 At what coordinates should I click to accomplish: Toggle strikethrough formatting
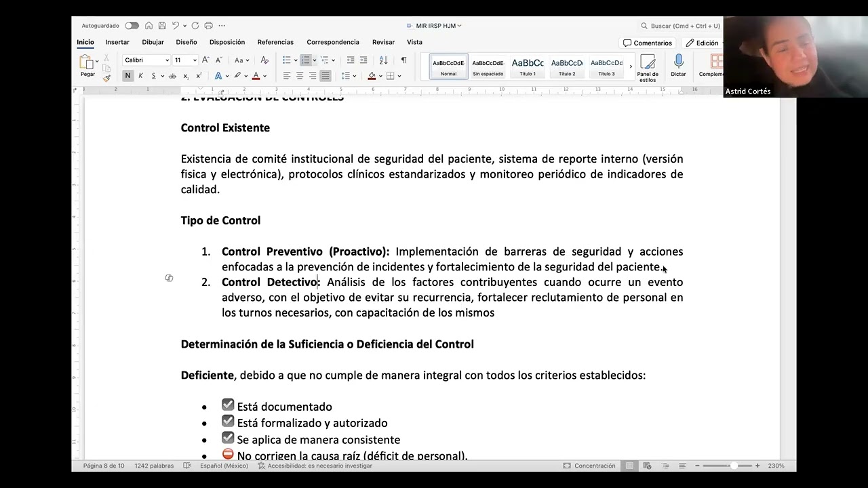(172, 76)
